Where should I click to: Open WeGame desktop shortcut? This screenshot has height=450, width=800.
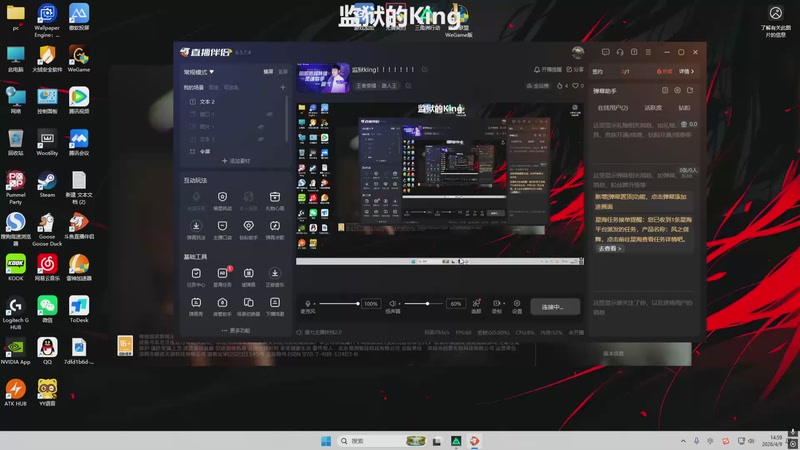[x=79, y=59]
